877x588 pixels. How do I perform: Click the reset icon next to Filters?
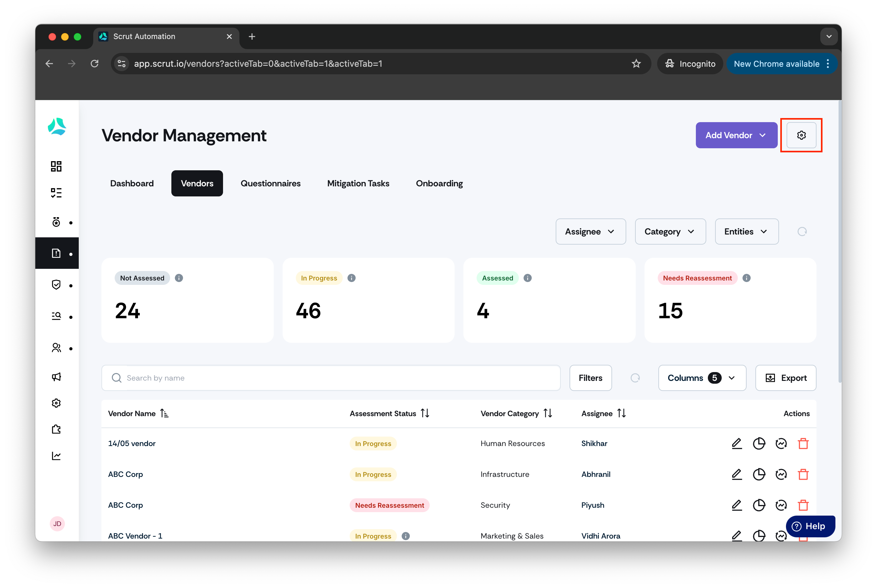click(x=634, y=378)
